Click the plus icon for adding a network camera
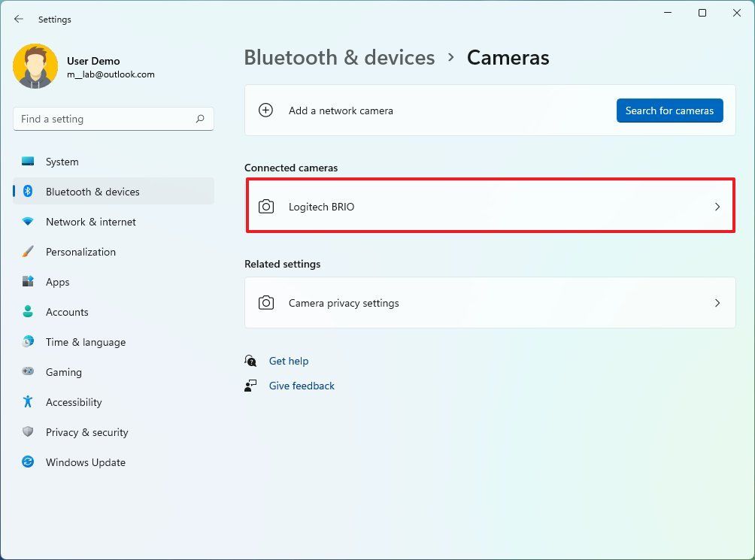The width and height of the screenshot is (755, 560). [265, 110]
